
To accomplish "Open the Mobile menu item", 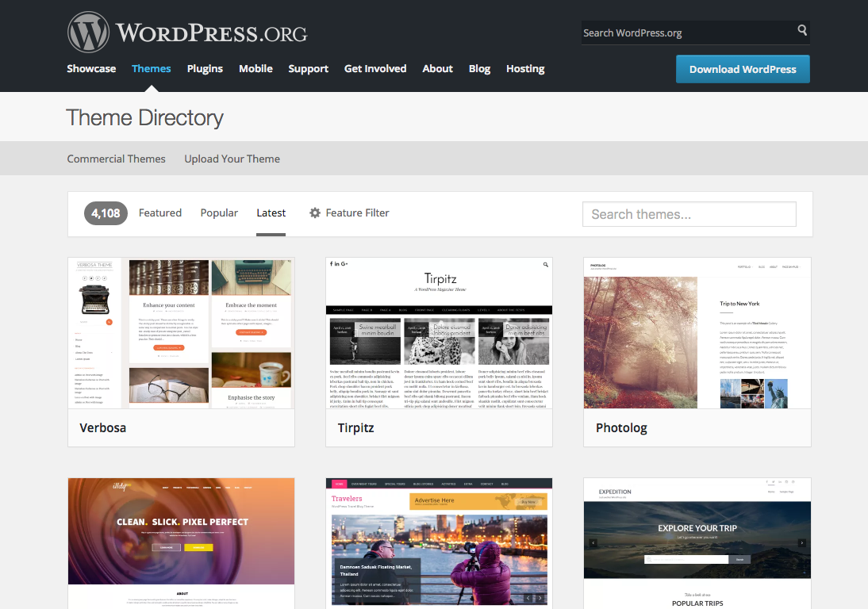I will click(x=255, y=68).
